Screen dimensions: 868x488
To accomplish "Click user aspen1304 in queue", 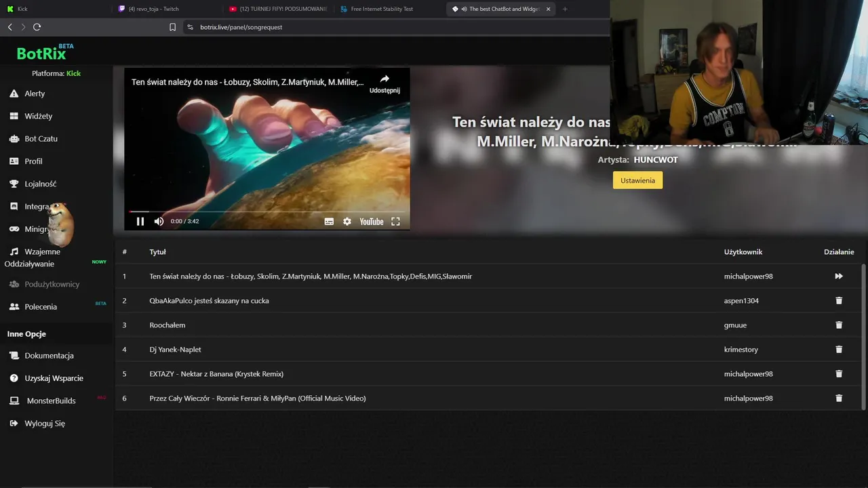I will click(741, 300).
